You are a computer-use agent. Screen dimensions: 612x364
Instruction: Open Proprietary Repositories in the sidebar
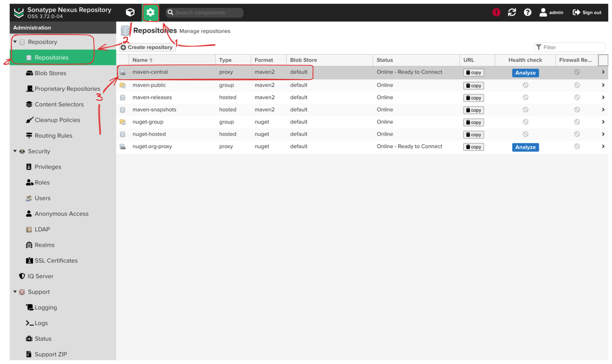[63, 89]
